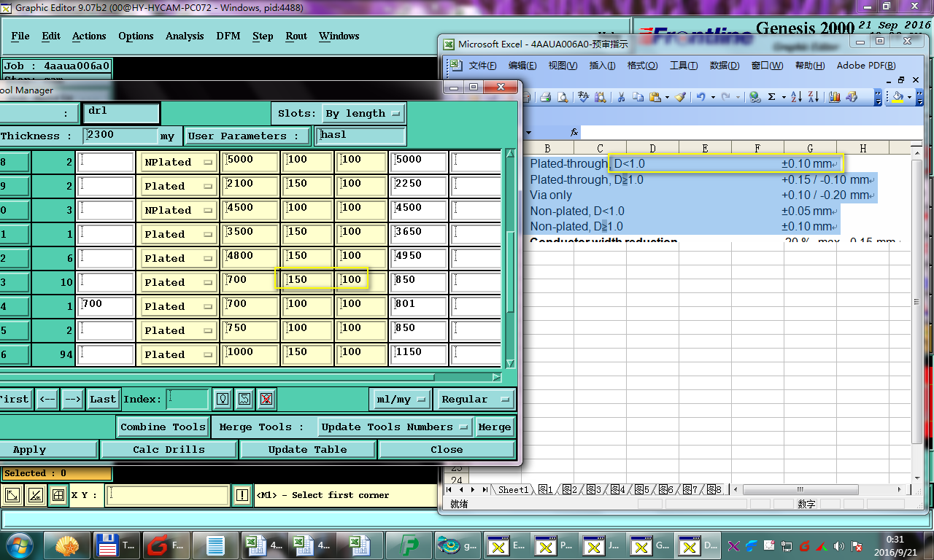Viewport: 934px width, 560px height.
Task: Open the ml/my units dropdown
Action: pos(400,399)
